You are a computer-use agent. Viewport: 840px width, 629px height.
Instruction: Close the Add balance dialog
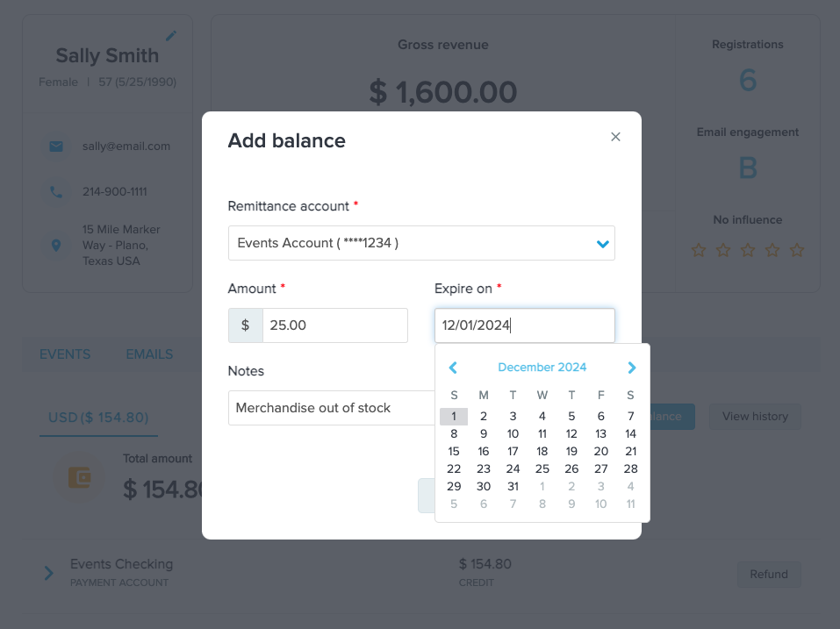(615, 137)
